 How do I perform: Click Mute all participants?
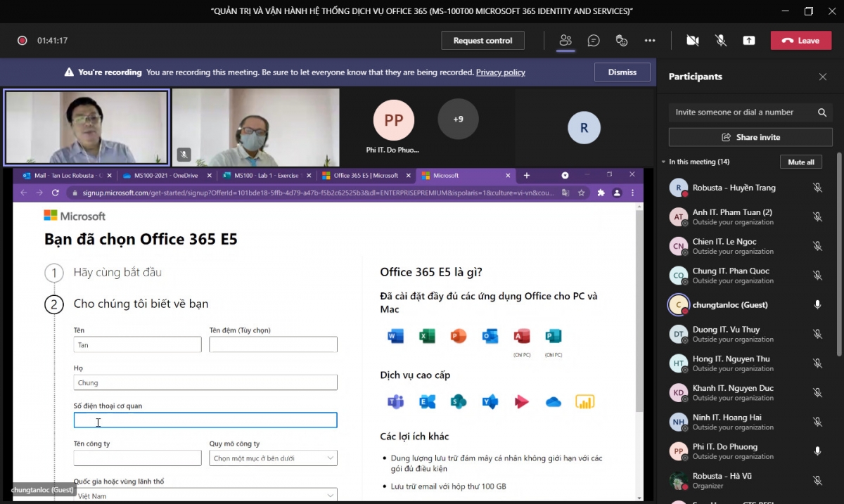coord(801,162)
